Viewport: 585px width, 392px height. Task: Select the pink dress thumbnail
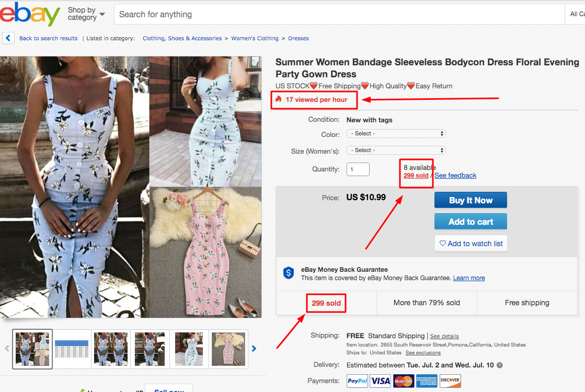228,349
